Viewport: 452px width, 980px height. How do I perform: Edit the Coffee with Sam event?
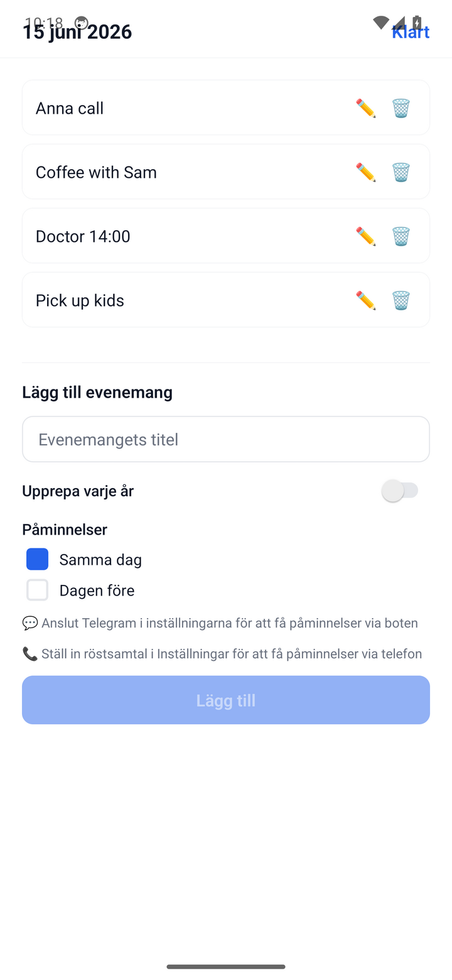[365, 172]
